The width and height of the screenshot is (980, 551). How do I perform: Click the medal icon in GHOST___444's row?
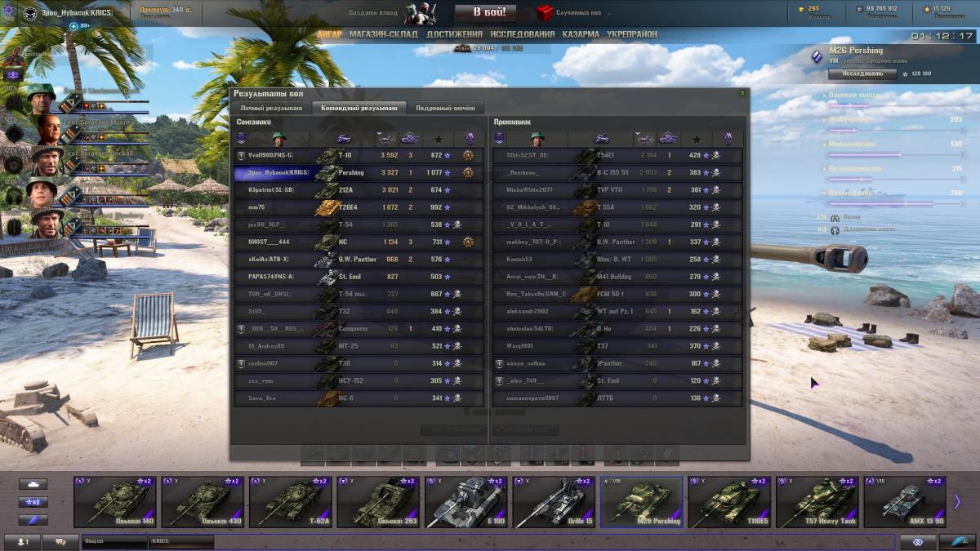469,242
